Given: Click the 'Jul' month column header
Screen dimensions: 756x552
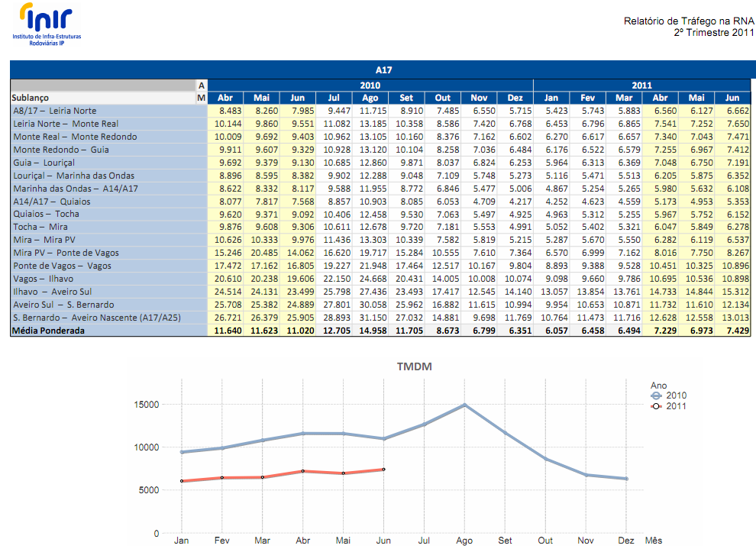Looking at the screenshot, I should pyautogui.click(x=334, y=98).
